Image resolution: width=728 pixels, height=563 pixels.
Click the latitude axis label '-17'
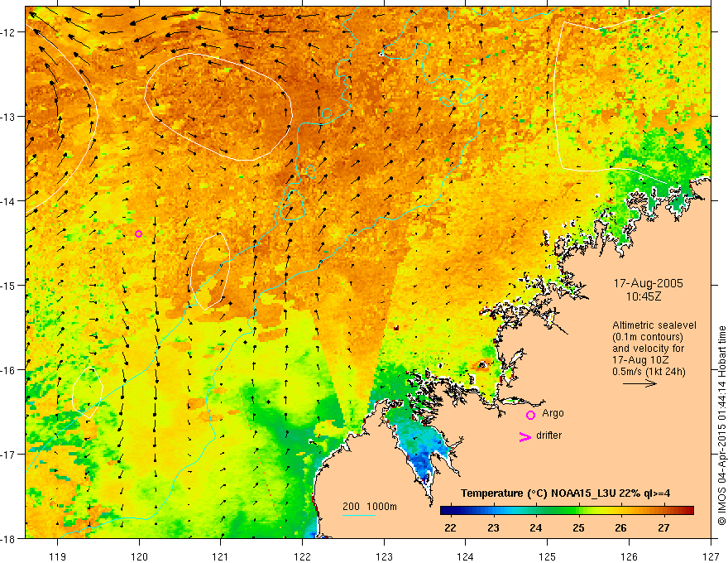[x=10, y=455]
